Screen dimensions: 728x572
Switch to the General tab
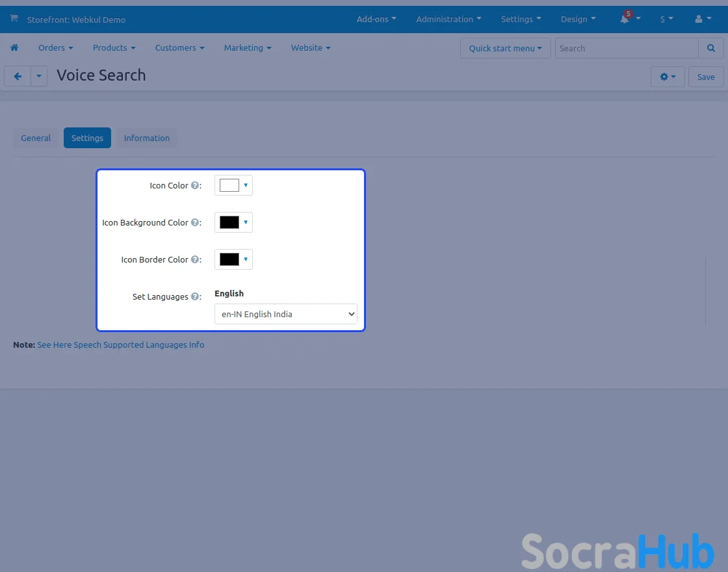click(x=36, y=138)
